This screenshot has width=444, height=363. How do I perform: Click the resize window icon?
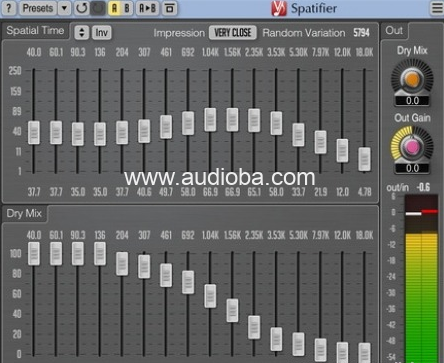point(169,8)
